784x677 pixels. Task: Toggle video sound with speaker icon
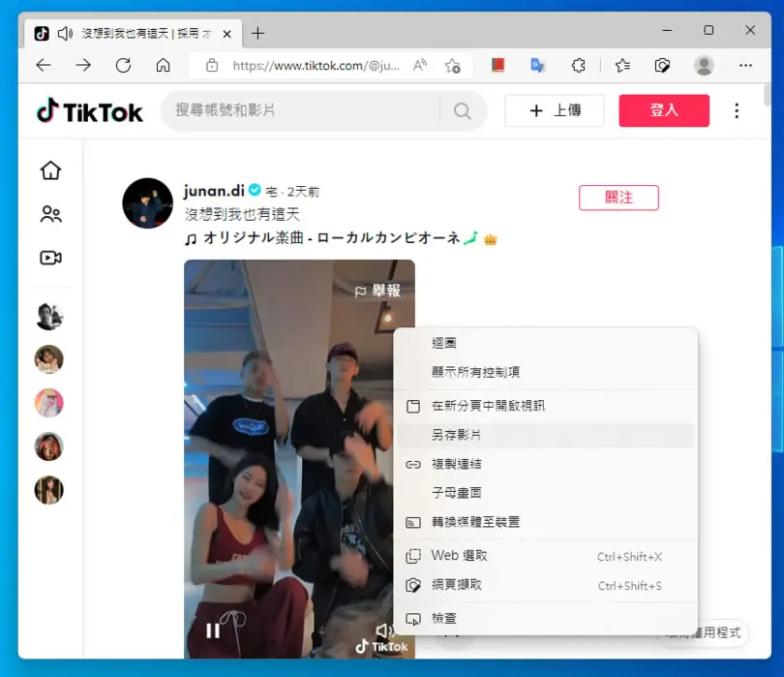(384, 630)
